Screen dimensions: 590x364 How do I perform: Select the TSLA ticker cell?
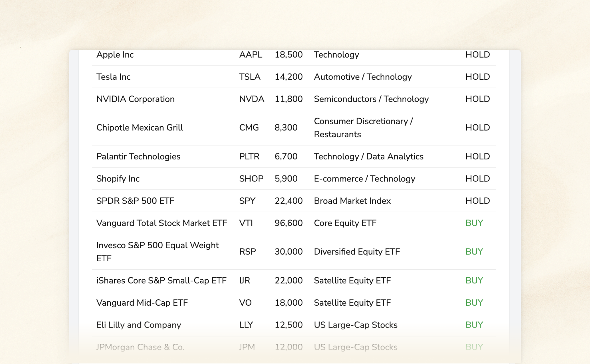(250, 77)
